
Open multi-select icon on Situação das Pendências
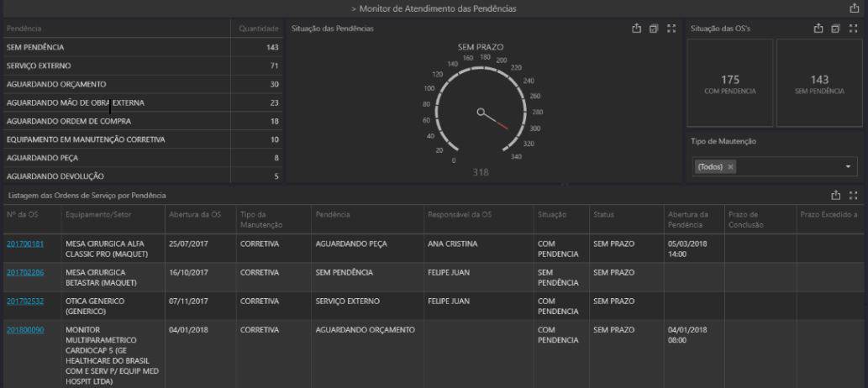[x=654, y=29]
